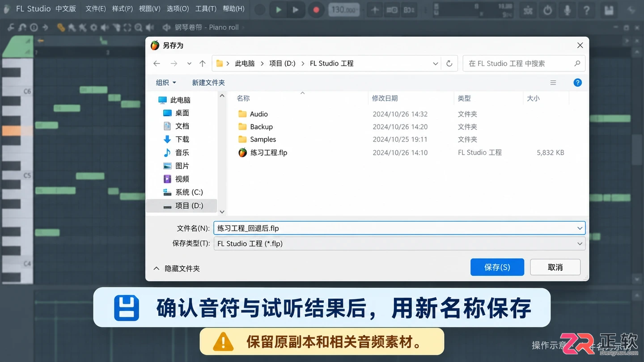The height and width of the screenshot is (362, 644).
Task: Open the 工具(T) menu
Action: (x=206, y=8)
